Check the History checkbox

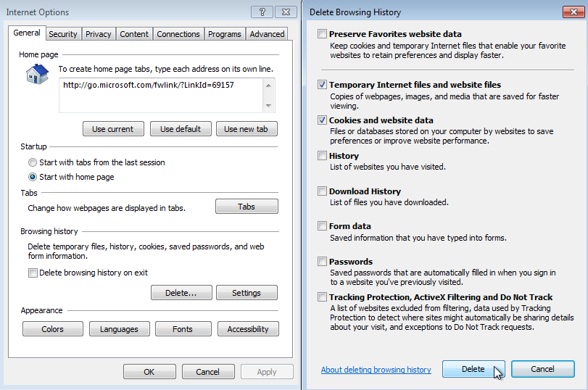(x=322, y=156)
